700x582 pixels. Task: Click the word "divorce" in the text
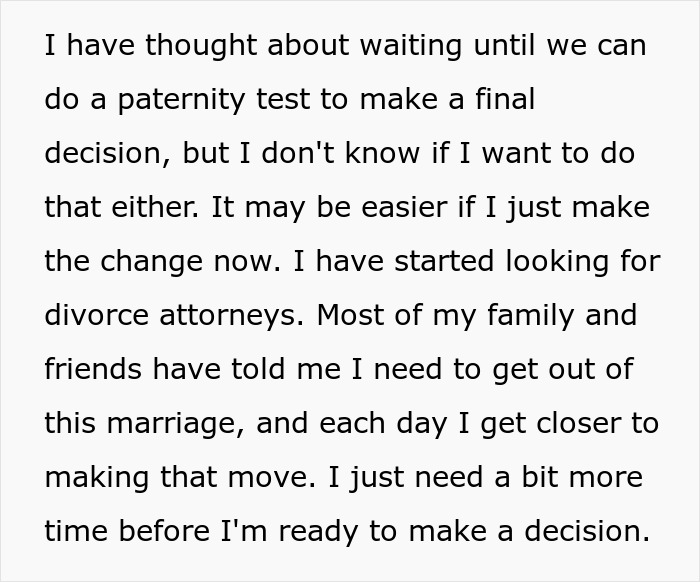coord(99,316)
